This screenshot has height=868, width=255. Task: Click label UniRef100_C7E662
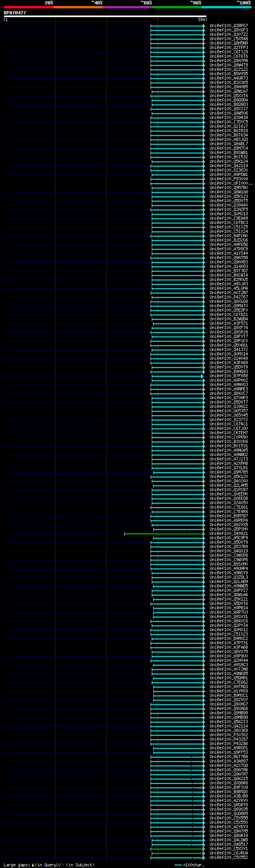tap(229, 682)
